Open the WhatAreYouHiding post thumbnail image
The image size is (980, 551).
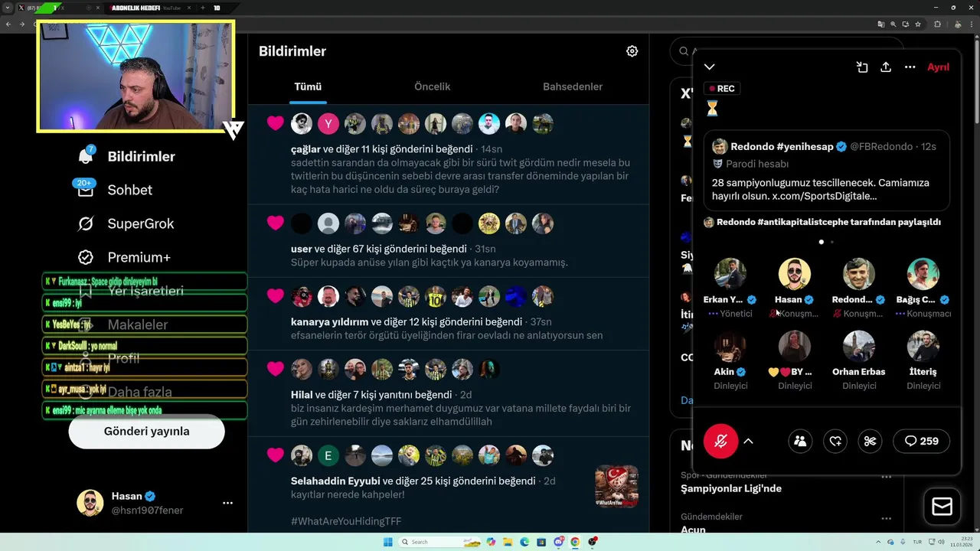616,487
